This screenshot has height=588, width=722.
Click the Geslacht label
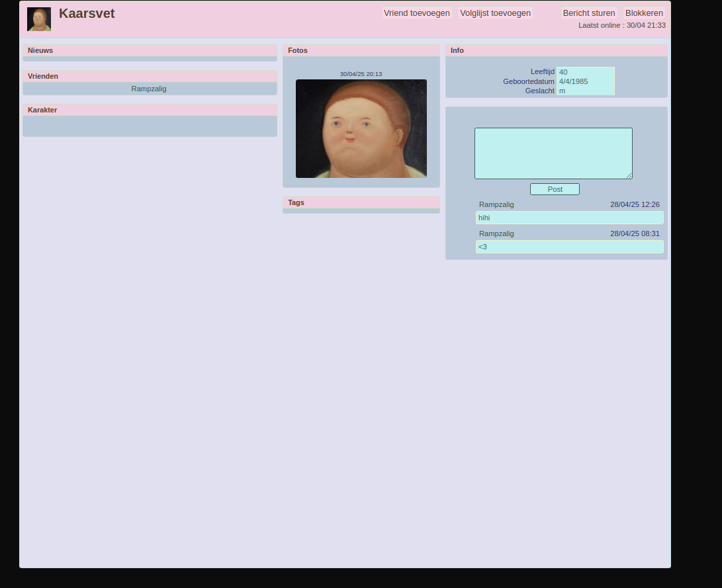tap(539, 91)
